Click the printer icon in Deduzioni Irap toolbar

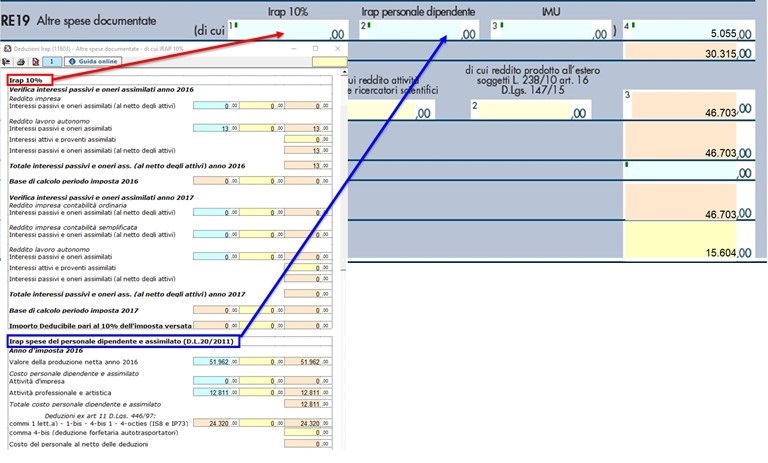coord(21,62)
